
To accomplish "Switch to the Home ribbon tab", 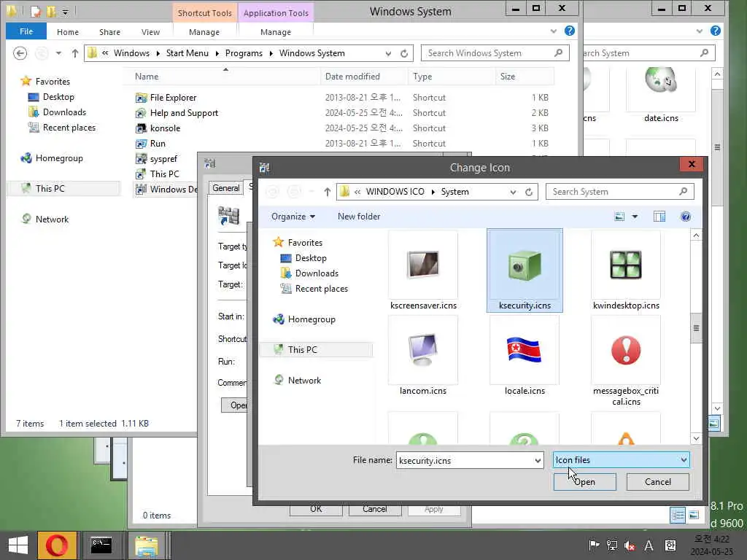I will tap(68, 32).
